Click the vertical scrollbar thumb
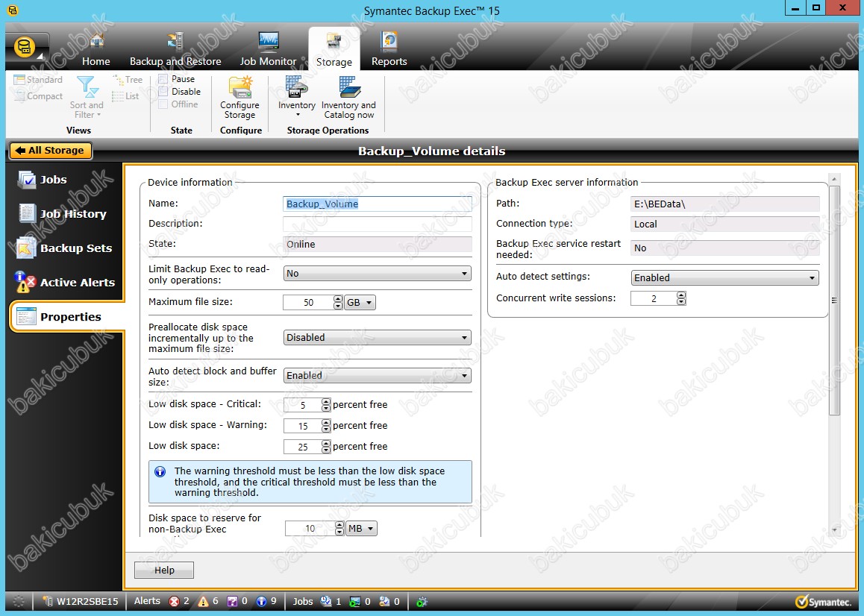 pos(834,301)
